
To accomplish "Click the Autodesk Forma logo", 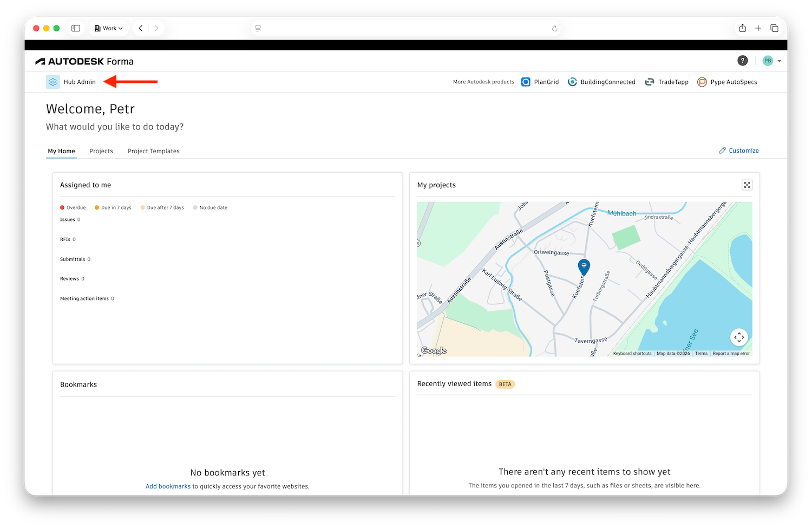I will pos(84,61).
